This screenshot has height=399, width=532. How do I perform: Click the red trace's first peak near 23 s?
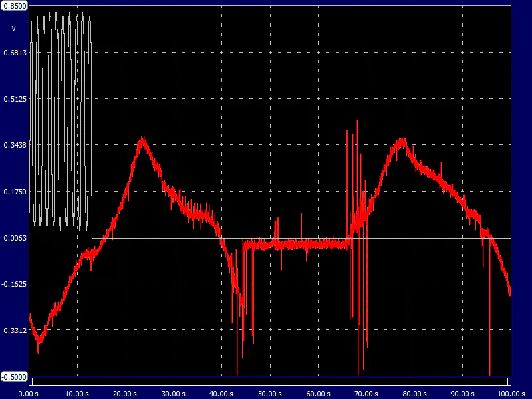coord(142,139)
